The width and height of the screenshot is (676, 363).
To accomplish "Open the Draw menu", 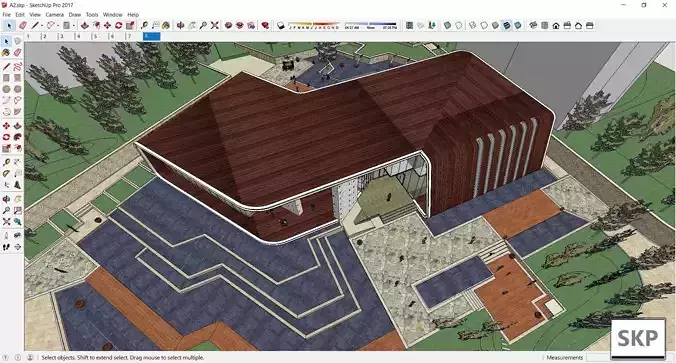I will click(x=75, y=15).
